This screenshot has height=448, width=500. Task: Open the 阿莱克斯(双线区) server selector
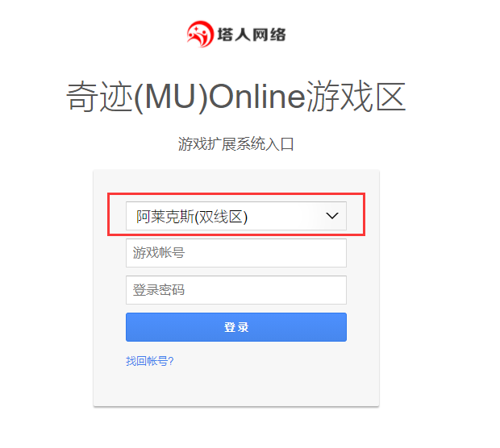click(x=236, y=216)
